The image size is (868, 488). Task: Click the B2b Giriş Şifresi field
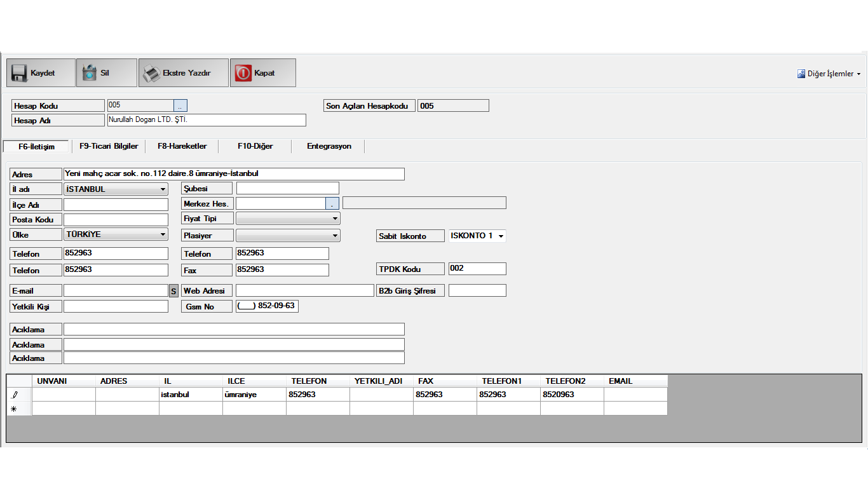click(477, 290)
